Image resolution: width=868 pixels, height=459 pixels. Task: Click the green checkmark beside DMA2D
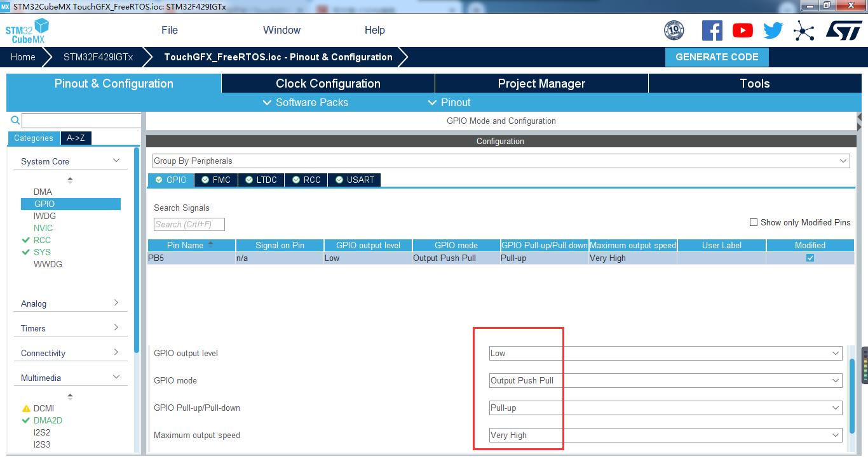26,420
